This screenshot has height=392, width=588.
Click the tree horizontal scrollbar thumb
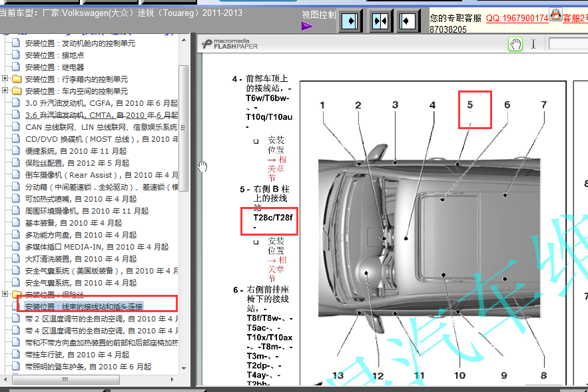[x=66, y=379]
